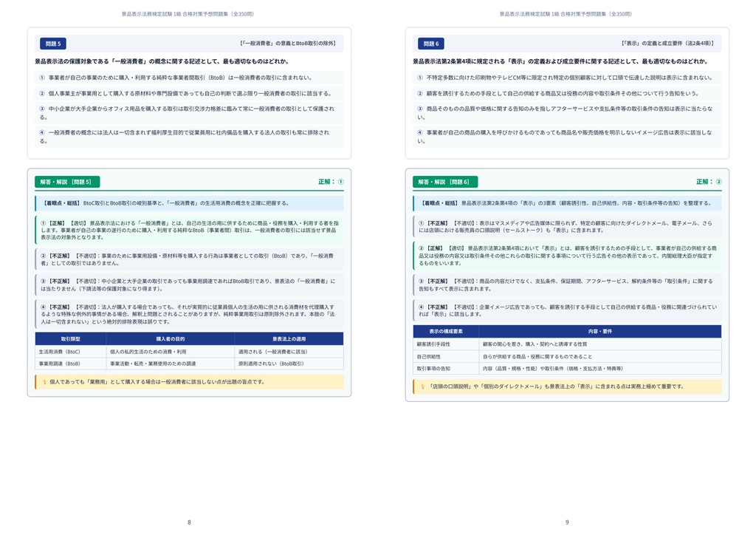Select 問題5 choice ④ about 福利厚生目的
Image resolution: width=756 pixels, height=535 pixels.
click(189, 137)
